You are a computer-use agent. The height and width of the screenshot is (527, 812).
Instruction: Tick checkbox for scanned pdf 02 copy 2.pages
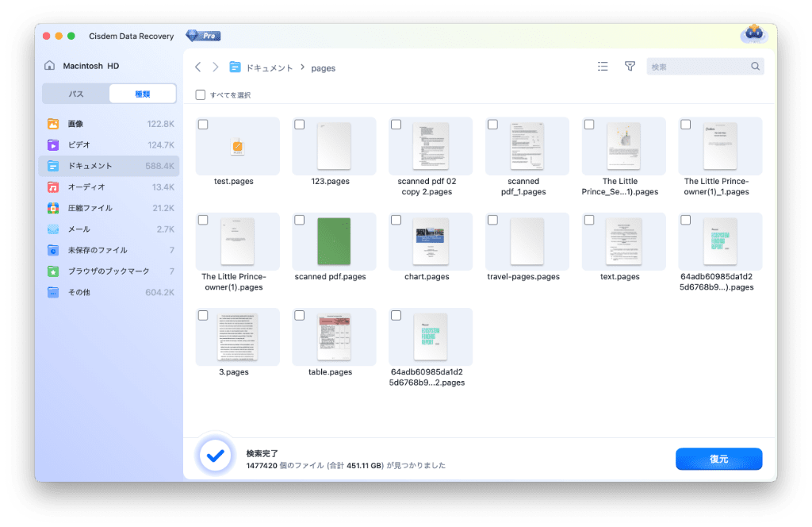coord(396,125)
